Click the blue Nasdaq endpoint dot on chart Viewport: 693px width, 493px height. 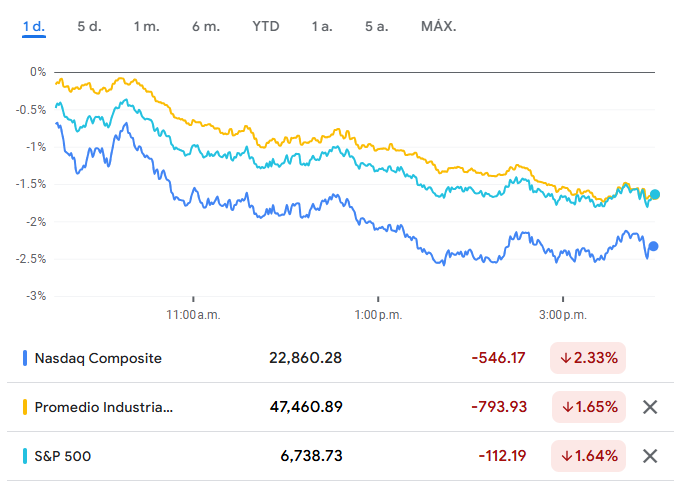coord(654,246)
